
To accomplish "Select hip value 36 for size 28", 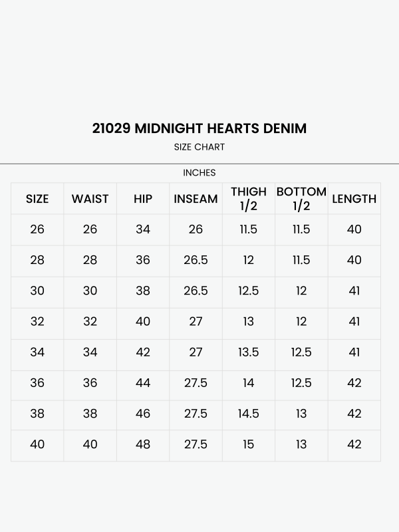I will pyautogui.click(x=143, y=260).
